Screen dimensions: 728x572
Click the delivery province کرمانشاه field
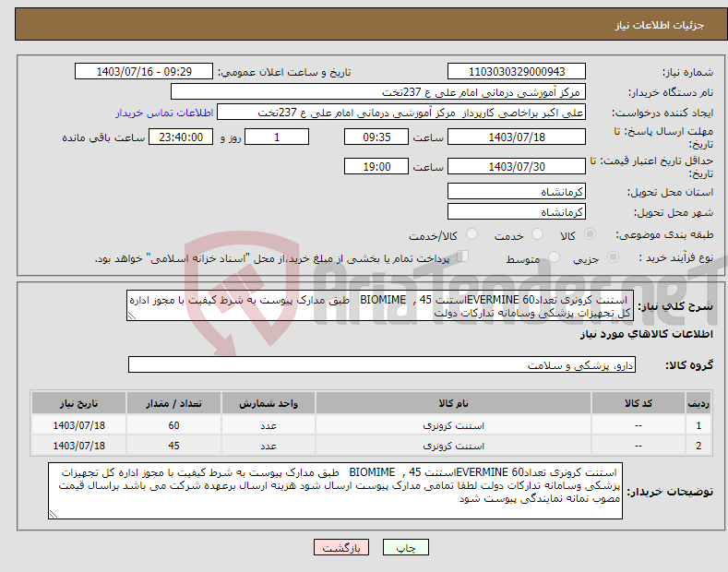coord(517,191)
